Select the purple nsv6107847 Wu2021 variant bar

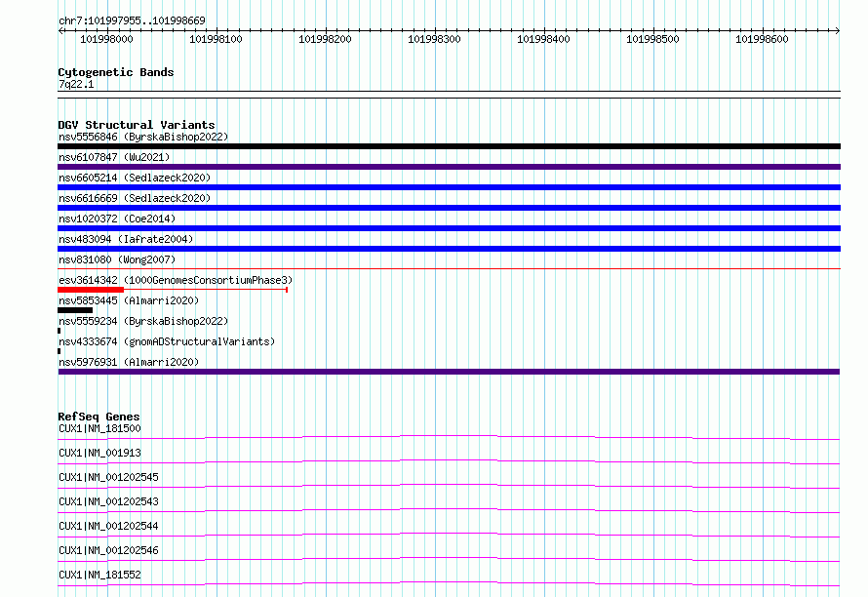[449, 167]
